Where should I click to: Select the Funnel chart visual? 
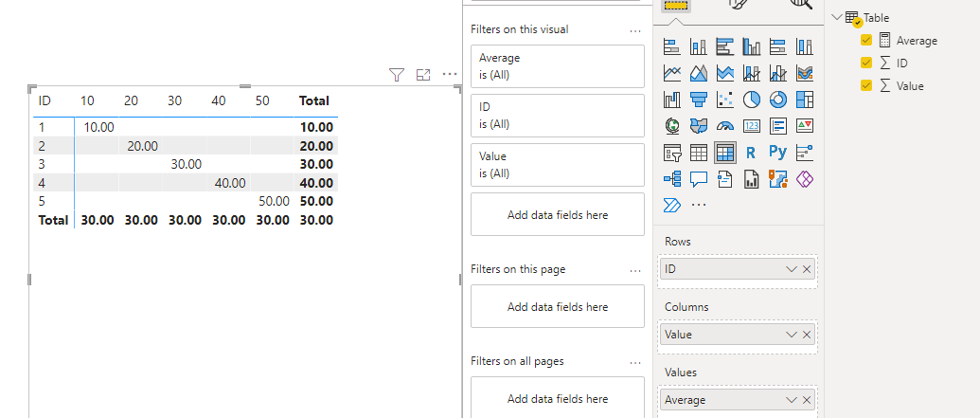point(698,100)
